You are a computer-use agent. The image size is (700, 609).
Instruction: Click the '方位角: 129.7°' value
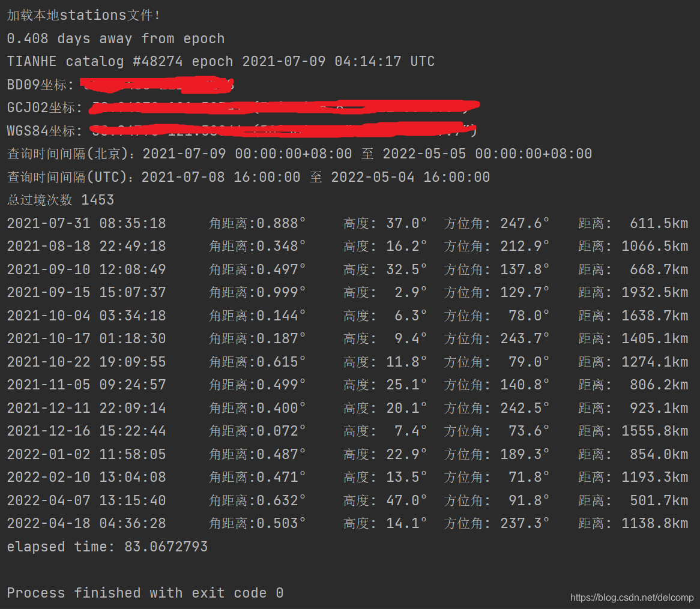point(496,292)
